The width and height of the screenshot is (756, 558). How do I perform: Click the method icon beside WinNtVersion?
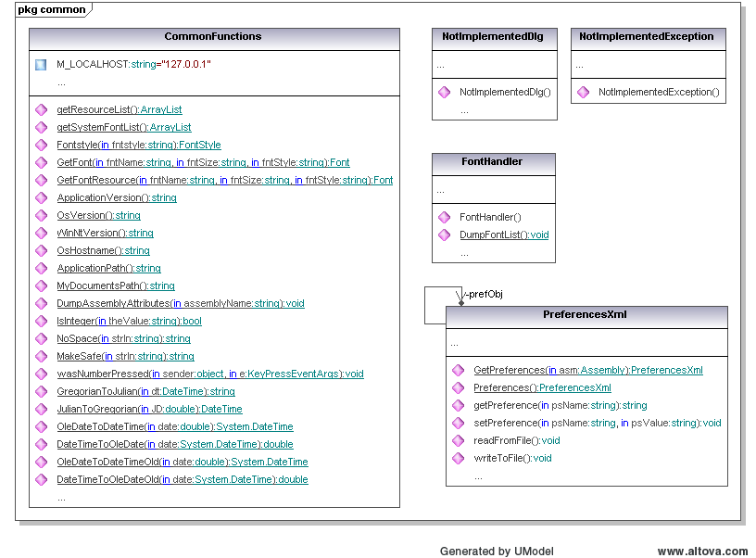coord(42,233)
